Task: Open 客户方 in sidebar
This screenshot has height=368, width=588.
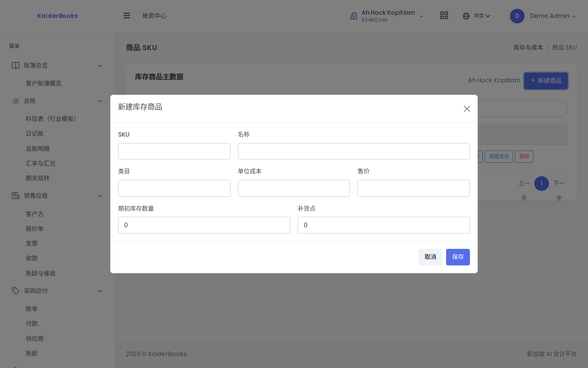Action: [35, 214]
